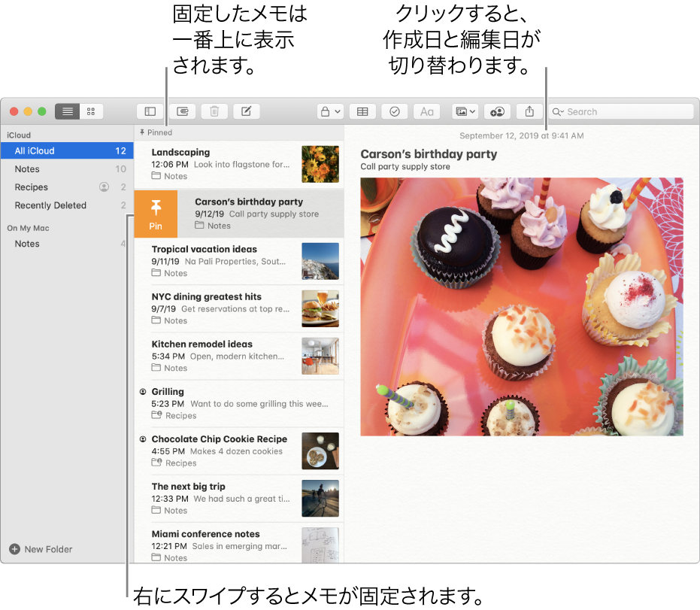Open the text format menu
The image size is (700, 610).
[x=427, y=111]
